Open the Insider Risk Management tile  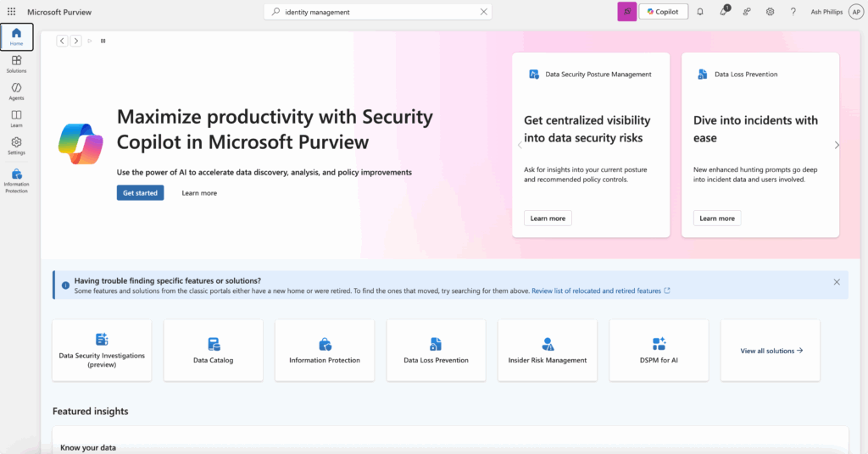[x=548, y=350]
